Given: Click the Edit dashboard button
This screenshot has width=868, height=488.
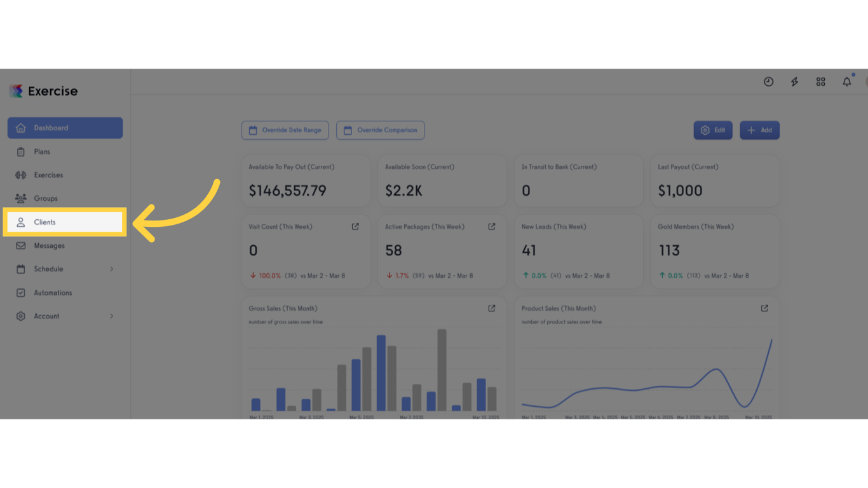Looking at the screenshot, I should 712,130.
